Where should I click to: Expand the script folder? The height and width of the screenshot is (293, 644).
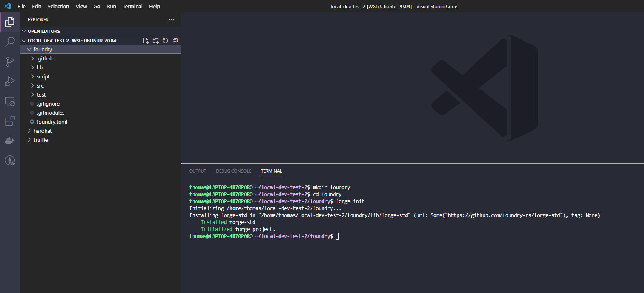coord(32,76)
